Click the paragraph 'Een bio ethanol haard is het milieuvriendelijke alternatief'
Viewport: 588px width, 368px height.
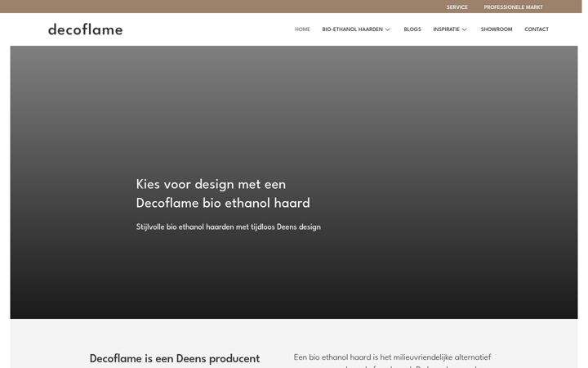coord(392,357)
